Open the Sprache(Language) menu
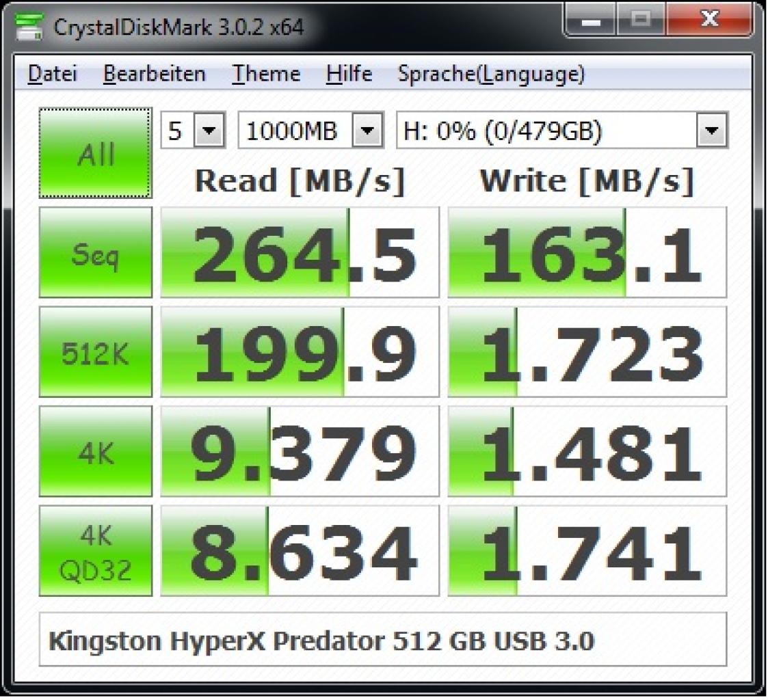The width and height of the screenshot is (768, 700). tap(491, 75)
